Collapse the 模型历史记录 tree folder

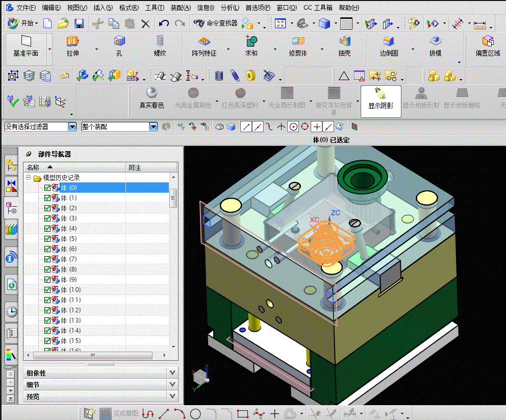pos(29,178)
